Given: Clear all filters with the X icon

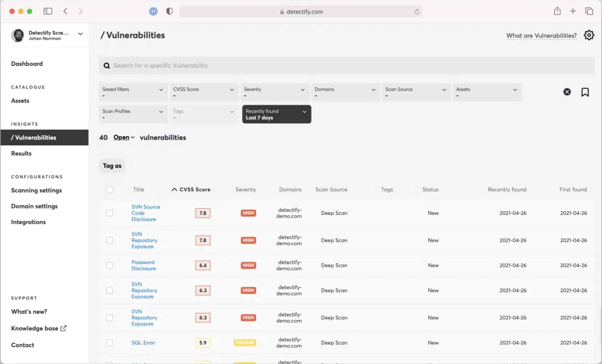Looking at the screenshot, I should coord(567,92).
